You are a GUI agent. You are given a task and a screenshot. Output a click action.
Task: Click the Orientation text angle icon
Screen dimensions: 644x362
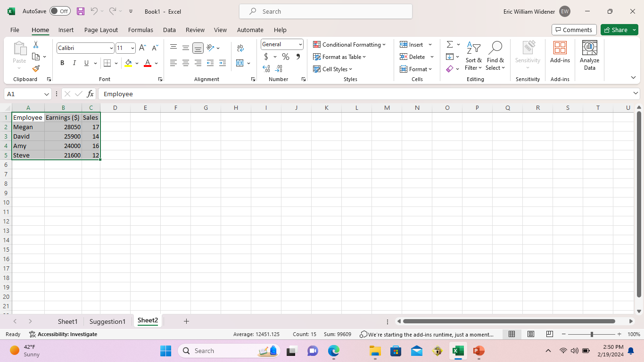210,48
